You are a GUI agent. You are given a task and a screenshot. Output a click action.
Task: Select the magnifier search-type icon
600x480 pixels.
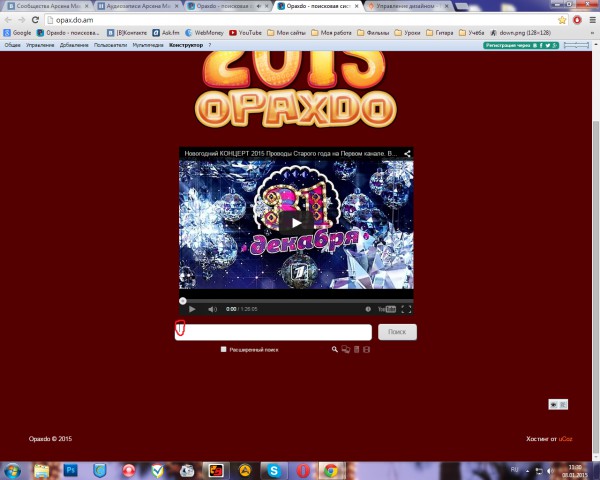point(335,349)
